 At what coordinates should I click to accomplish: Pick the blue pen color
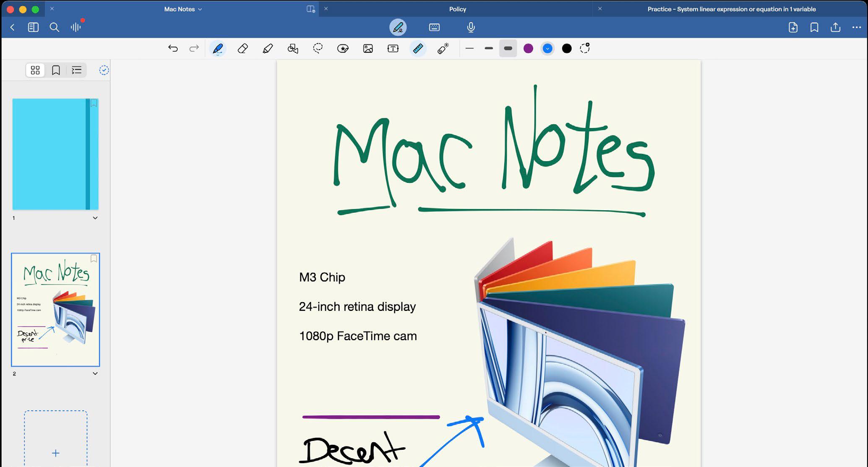pyautogui.click(x=547, y=49)
